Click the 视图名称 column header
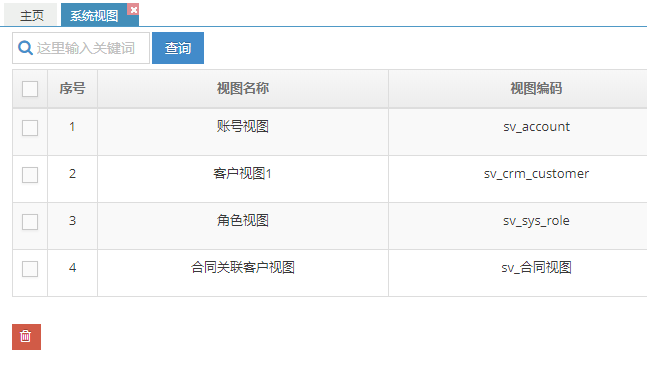Screen dimensions: 647x383 243,88
